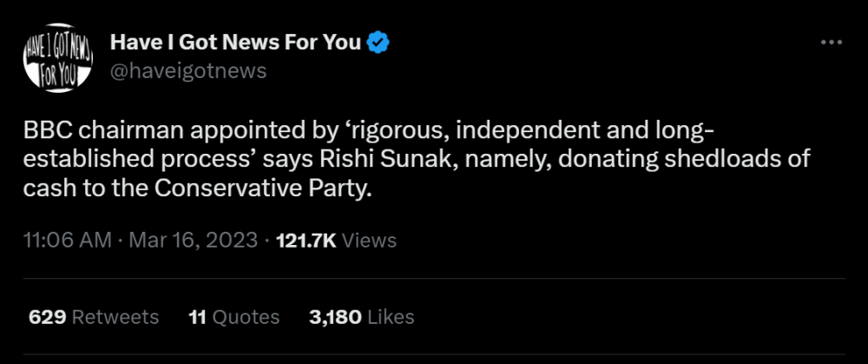The width and height of the screenshot is (868, 364).
Task: Open the three-dot more options menu
Action: pyautogui.click(x=831, y=43)
